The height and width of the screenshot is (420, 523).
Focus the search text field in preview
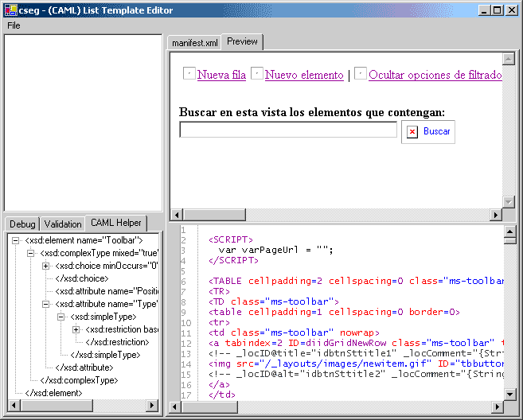288,130
